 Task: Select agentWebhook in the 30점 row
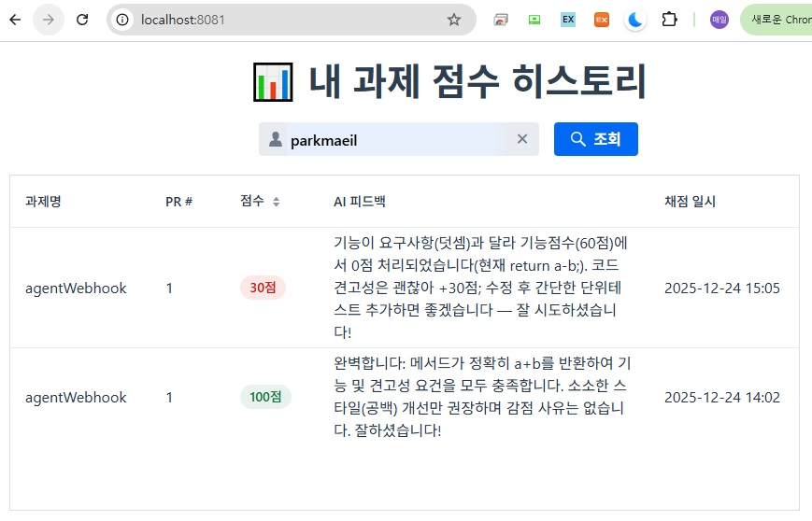click(x=76, y=289)
